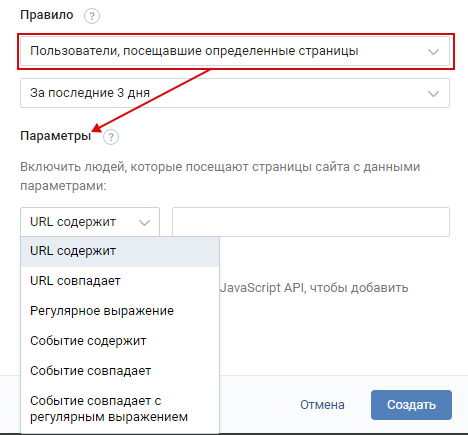Click the empty URL value input field

coord(311,222)
